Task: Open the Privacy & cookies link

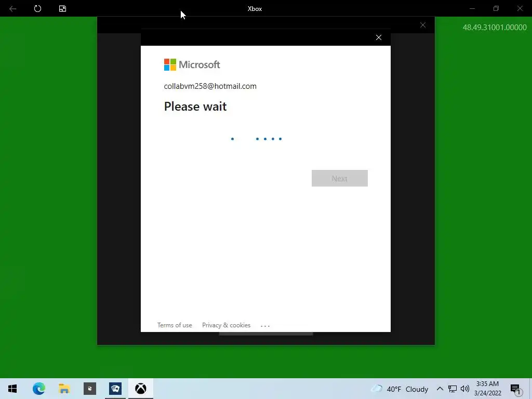Action: point(227,325)
